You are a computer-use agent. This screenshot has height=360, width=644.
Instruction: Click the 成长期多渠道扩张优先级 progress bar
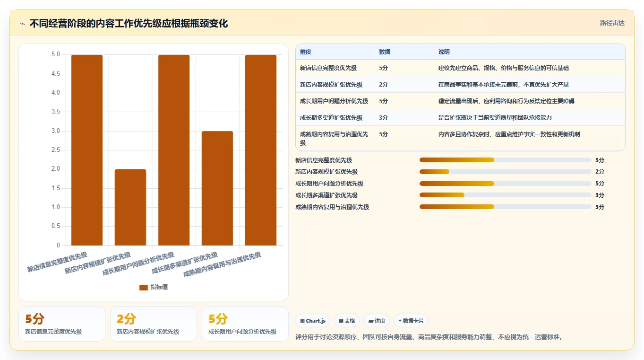pyautogui.click(x=506, y=195)
